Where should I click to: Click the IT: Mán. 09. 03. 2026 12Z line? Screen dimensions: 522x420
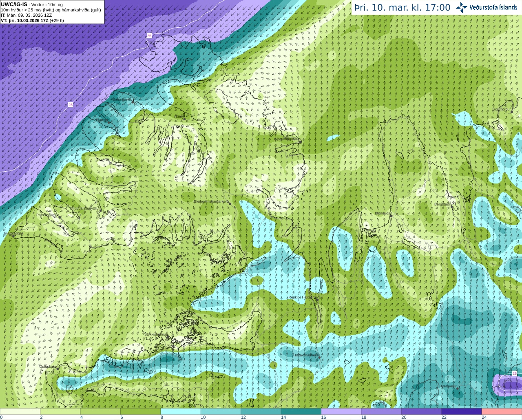27,15
